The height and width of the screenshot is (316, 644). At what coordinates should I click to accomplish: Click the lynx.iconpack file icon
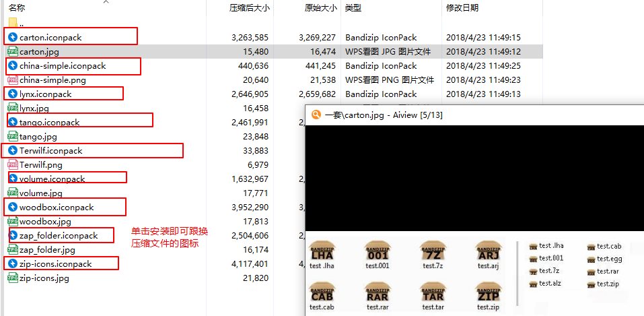(x=13, y=94)
